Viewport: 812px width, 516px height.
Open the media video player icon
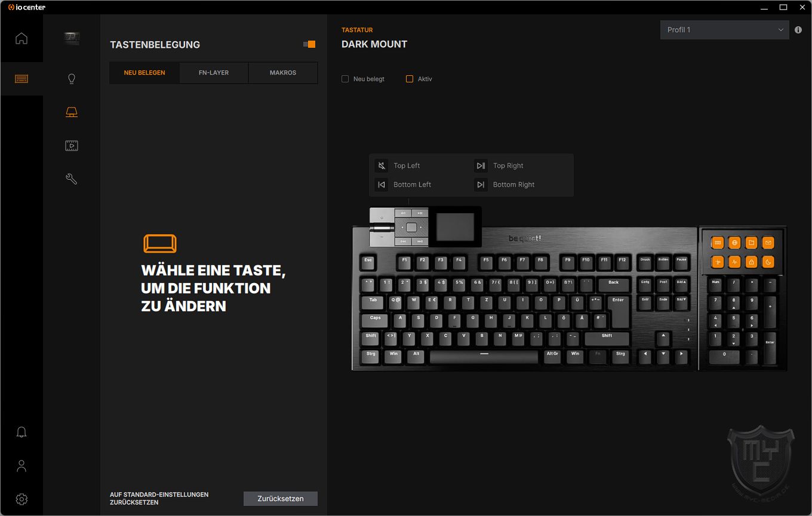pyautogui.click(x=72, y=146)
